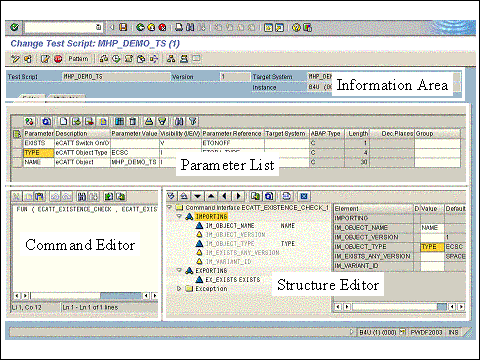Viewport: 480px width, 360px height.
Task: Click the ECSC parameter value cell
Action: click(135, 153)
